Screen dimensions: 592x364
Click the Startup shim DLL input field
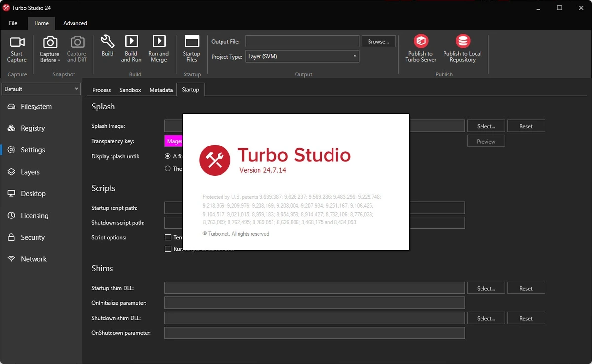pos(314,288)
